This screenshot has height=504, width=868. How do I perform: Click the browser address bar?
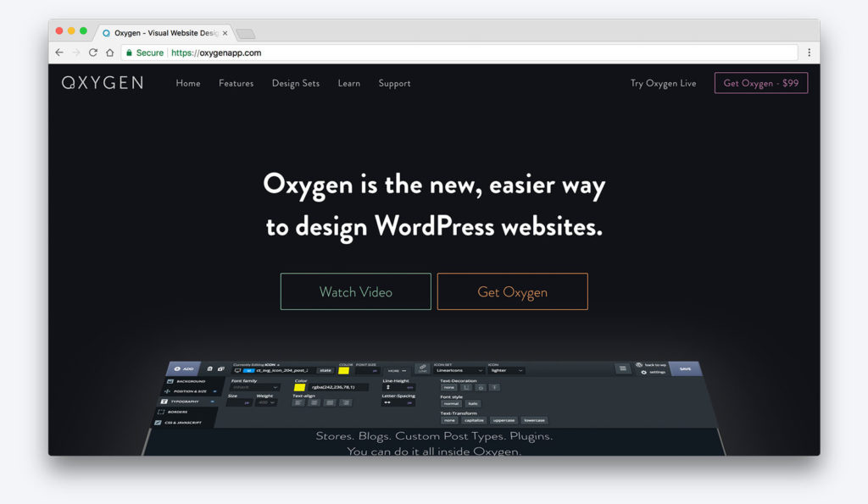tap(339, 52)
